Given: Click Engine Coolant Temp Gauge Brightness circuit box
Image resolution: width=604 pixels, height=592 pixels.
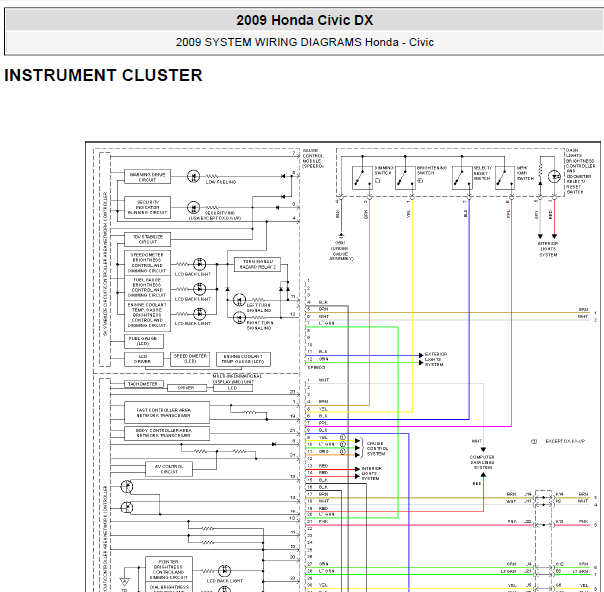Looking at the screenshot, I should pyautogui.click(x=148, y=315).
